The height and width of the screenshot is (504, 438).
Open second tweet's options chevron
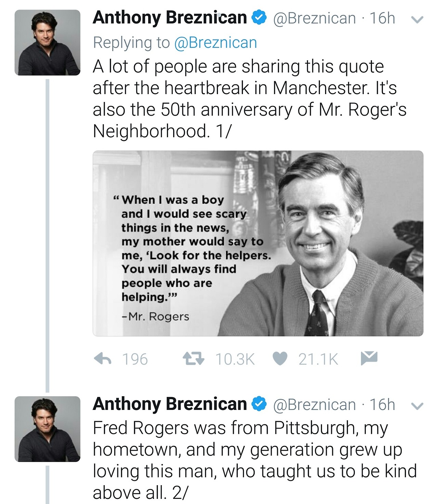[x=417, y=406]
